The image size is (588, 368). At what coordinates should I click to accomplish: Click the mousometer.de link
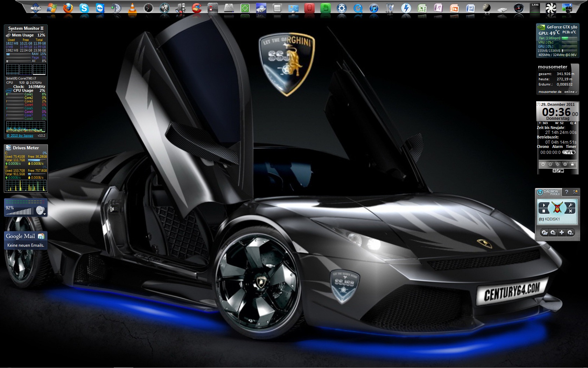click(550, 92)
